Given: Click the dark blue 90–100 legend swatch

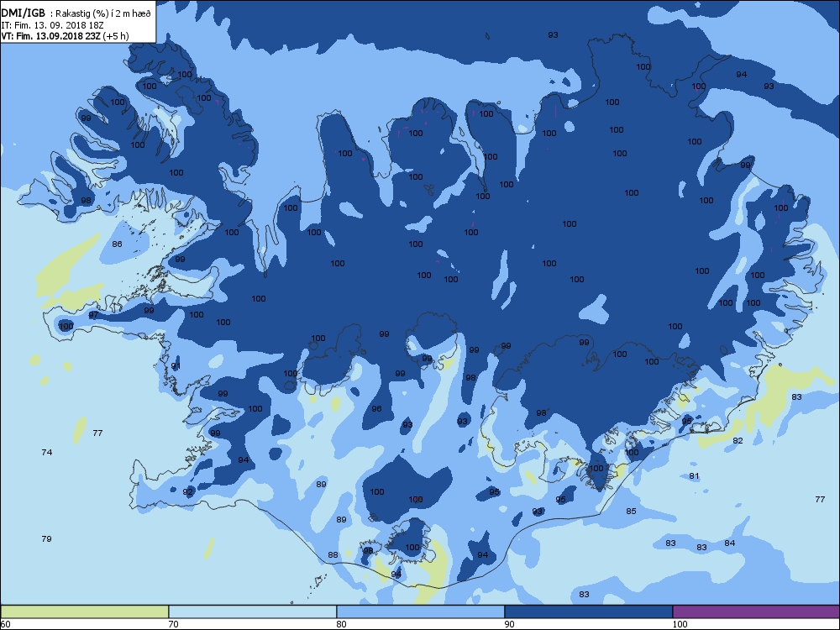Looking at the screenshot, I should click(x=588, y=612).
